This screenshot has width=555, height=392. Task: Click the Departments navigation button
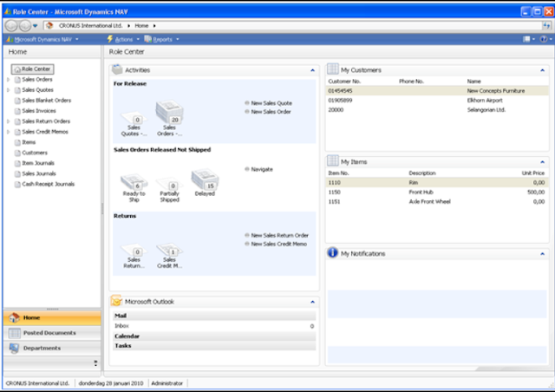pos(52,348)
